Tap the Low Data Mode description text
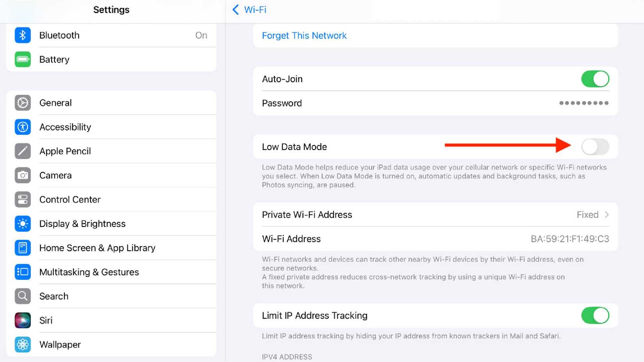Viewport: 644px width, 362px height. pyautogui.click(x=434, y=176)
